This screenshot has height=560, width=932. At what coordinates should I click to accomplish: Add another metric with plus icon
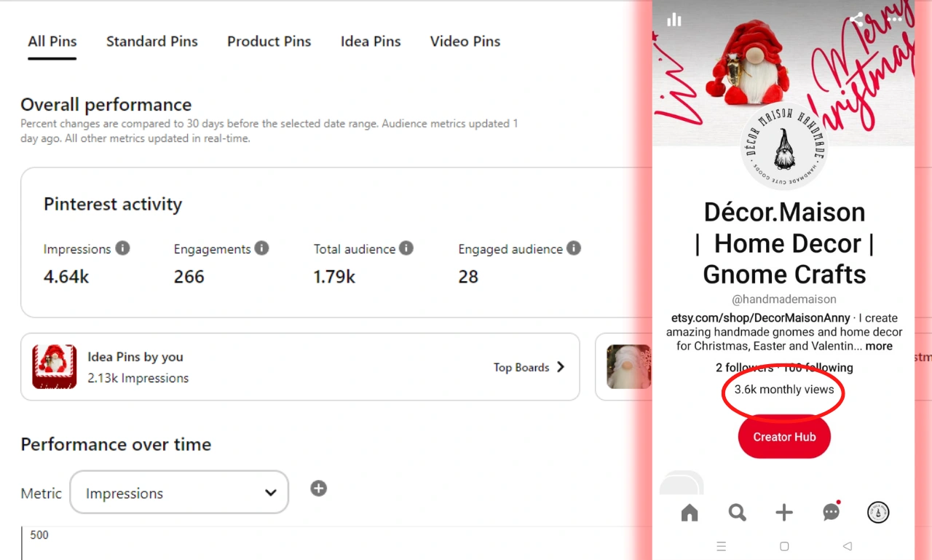click(x=318, y=488)
